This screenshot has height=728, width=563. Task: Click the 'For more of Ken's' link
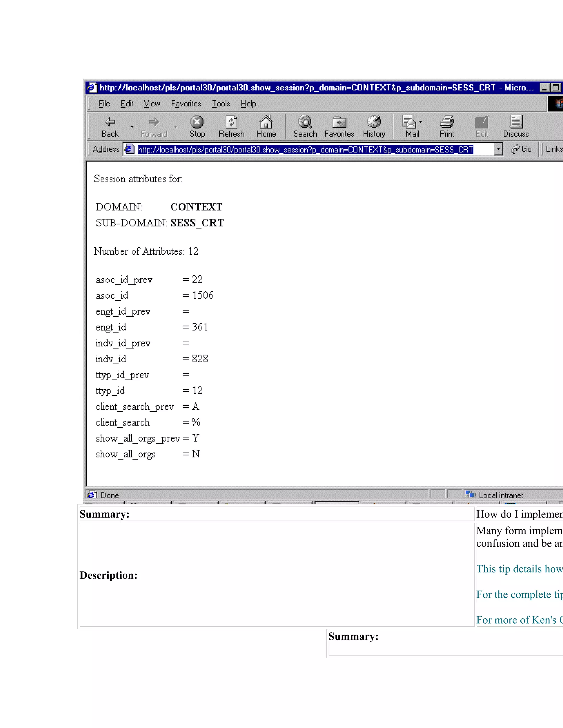point(519,620)
